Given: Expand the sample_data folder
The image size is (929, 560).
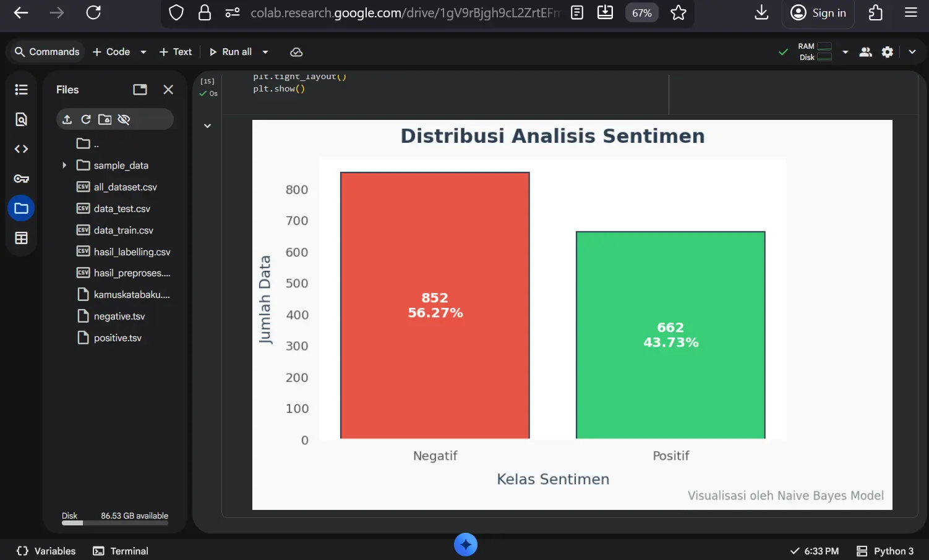Looking at the screenshot, I should [64, 165].
